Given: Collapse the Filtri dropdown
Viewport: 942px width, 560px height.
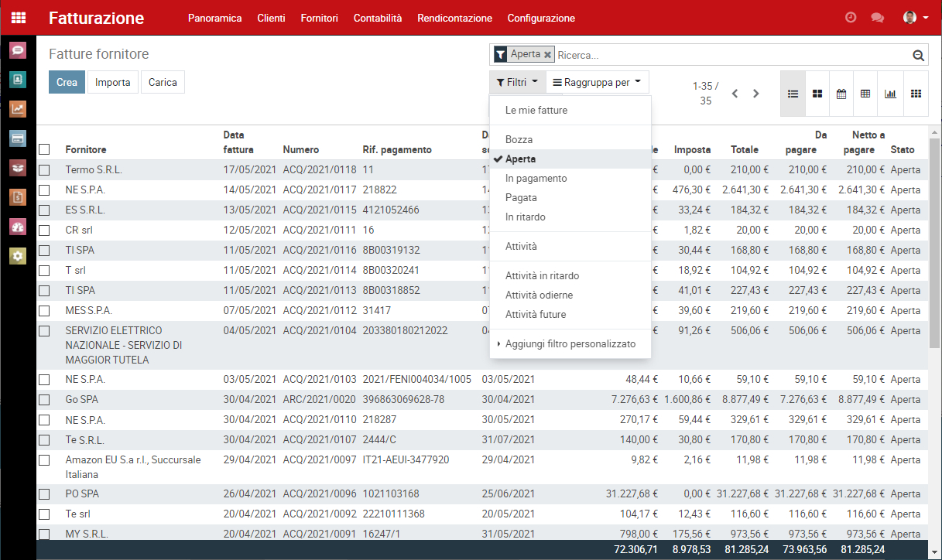Looking at the screenshot, I should click(517, 82).
